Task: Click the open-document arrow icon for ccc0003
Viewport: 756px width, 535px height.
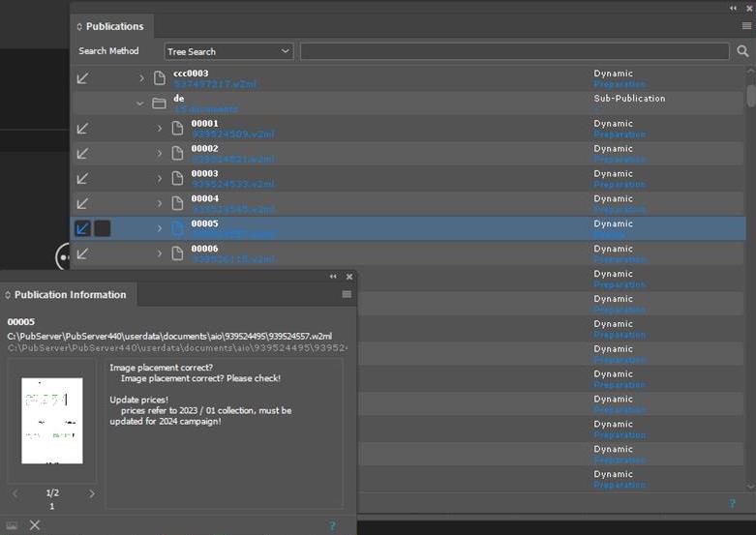Action: point(82,78)
